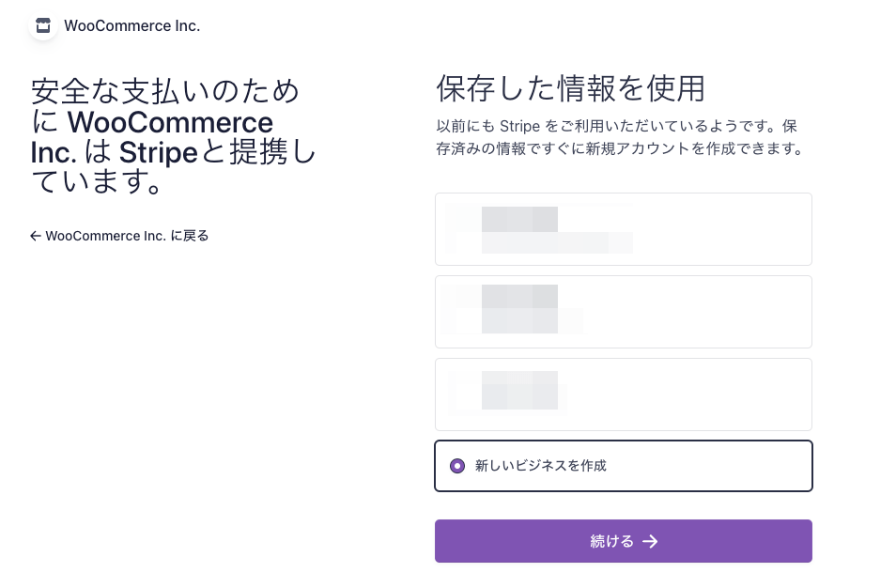Click the WooCommerce storefront logo icon

43,25
